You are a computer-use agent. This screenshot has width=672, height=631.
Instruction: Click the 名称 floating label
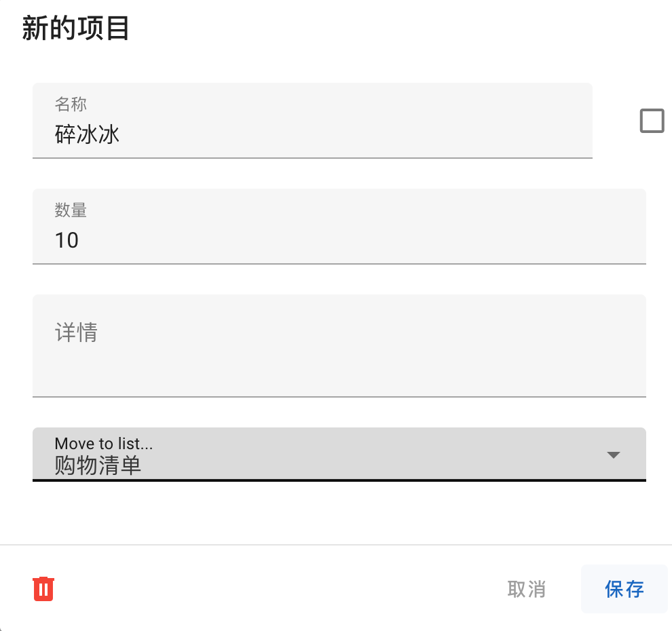71,104
